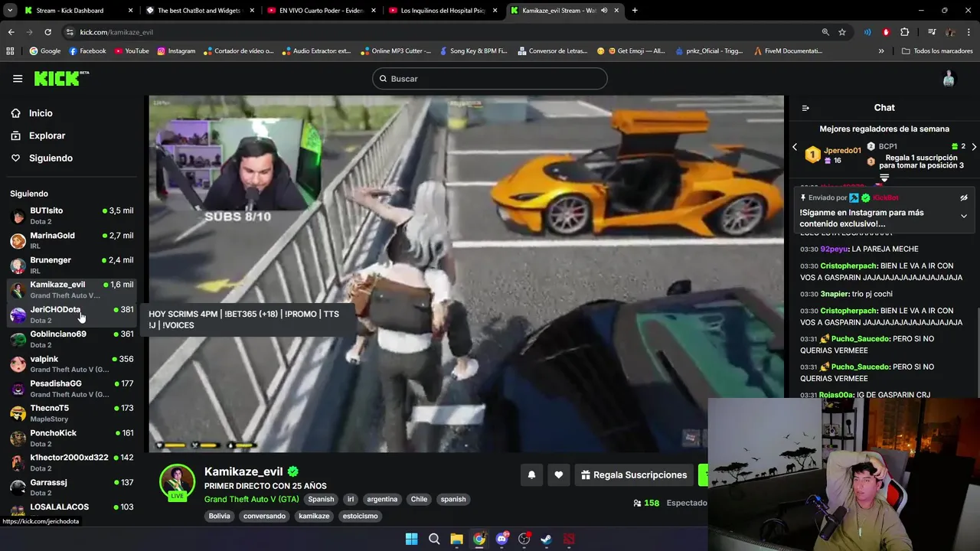Screen dimensions: 980x551
Task: Show previous top gifter with left arrow
Action: pyautogui.click(x=795, y=147)
